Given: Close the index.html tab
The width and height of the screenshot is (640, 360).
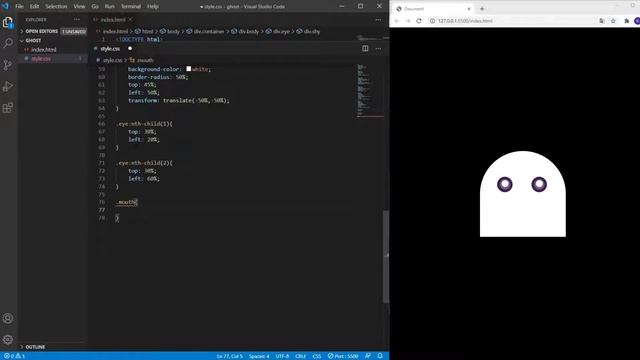Looking at the screenshot, I should click(130, 20).
